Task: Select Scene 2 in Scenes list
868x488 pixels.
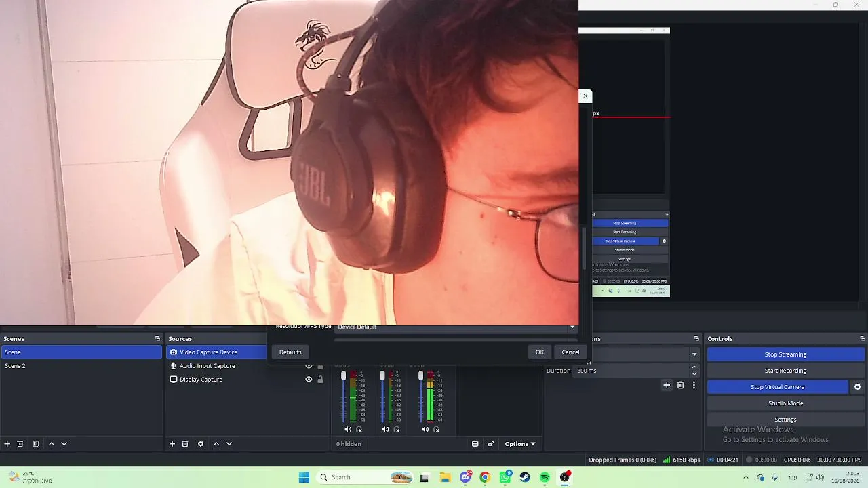Action: pyautogui.click(x=82, y=366)
